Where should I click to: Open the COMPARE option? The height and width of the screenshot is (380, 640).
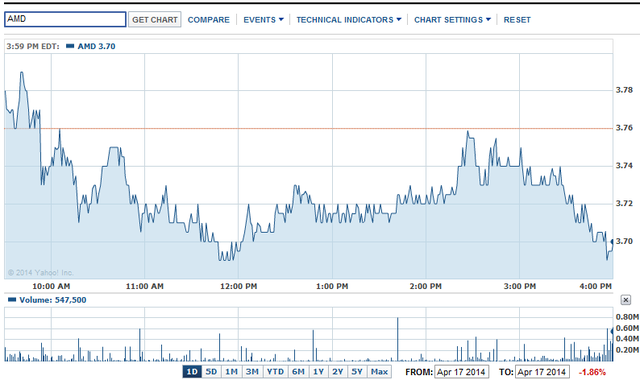[209, 20]
